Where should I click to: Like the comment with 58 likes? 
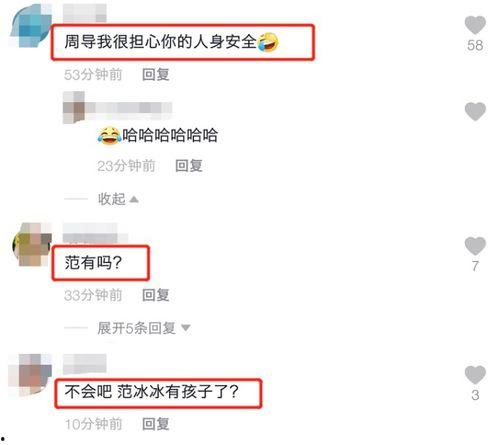pos(475,25)
